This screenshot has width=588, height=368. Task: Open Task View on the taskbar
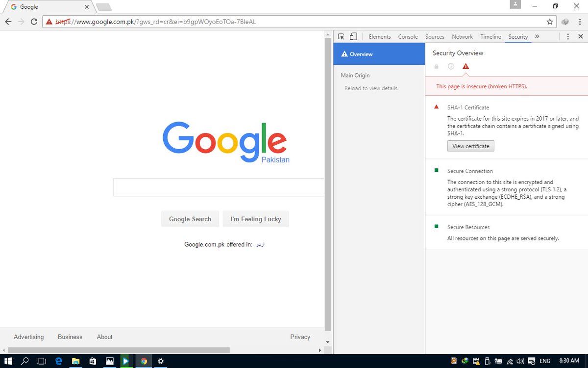pyautogui.click(x=42, y=361)
